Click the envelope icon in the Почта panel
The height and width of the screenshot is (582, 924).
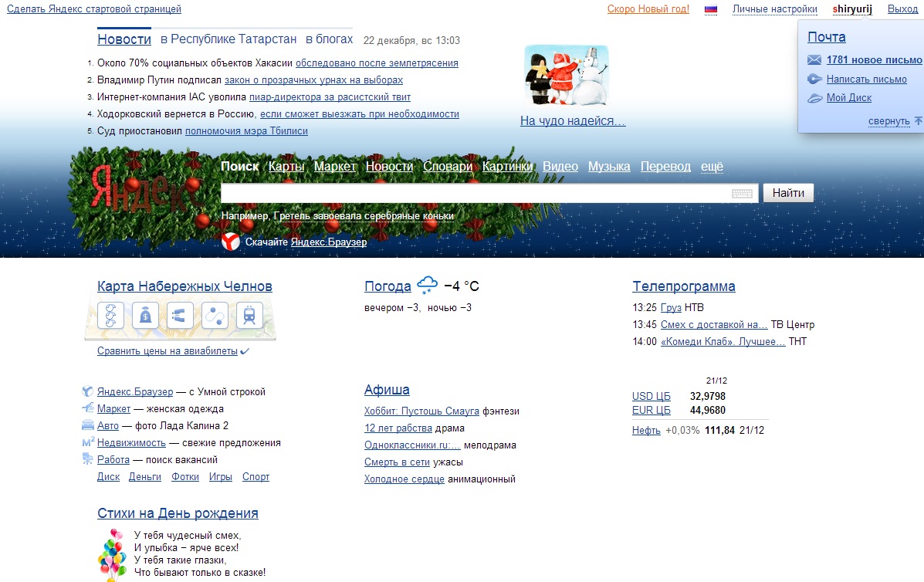[814, 59]
